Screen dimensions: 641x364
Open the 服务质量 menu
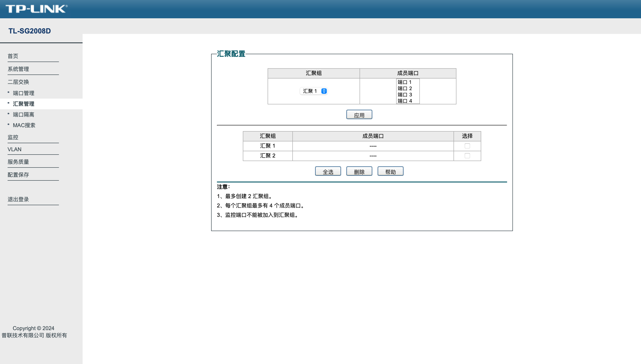click(18, 162)
